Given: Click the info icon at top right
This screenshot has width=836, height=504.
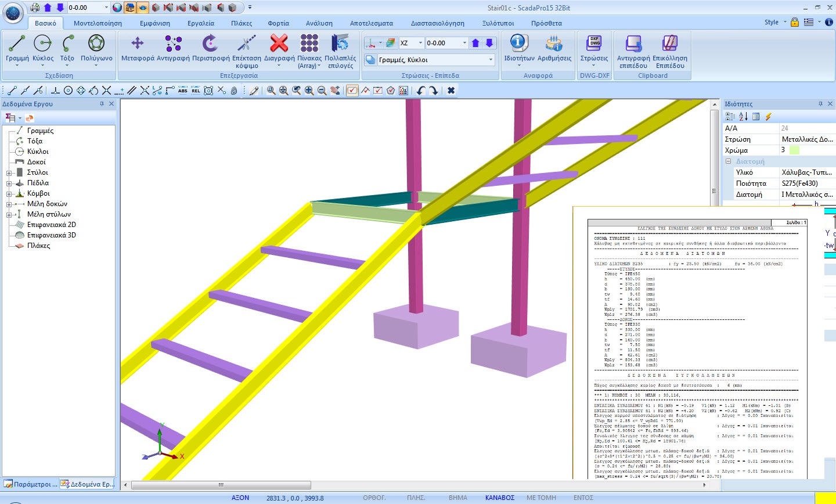Looking at the screenshot, I should click(829, 22).
